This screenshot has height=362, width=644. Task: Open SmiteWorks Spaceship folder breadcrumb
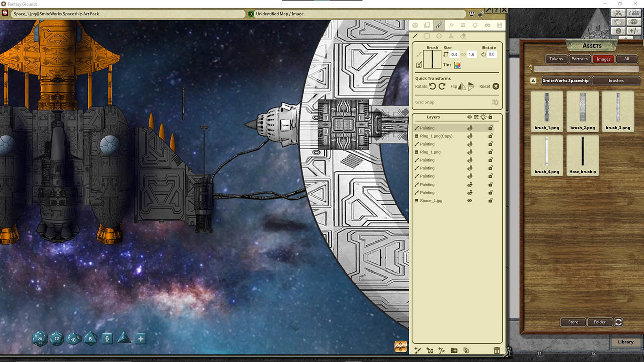(x=566, y=81)
